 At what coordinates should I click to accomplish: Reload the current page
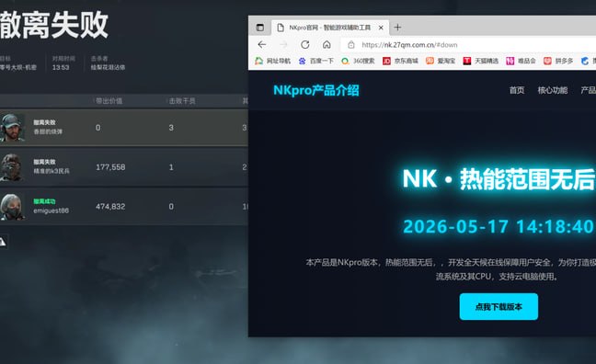pos(304,44)
